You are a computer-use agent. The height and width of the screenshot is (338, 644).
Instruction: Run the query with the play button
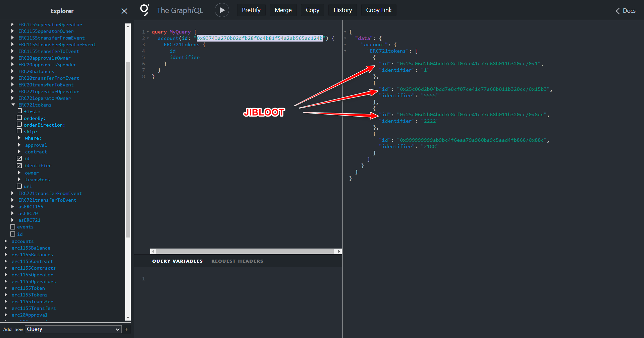coord(222,10)
